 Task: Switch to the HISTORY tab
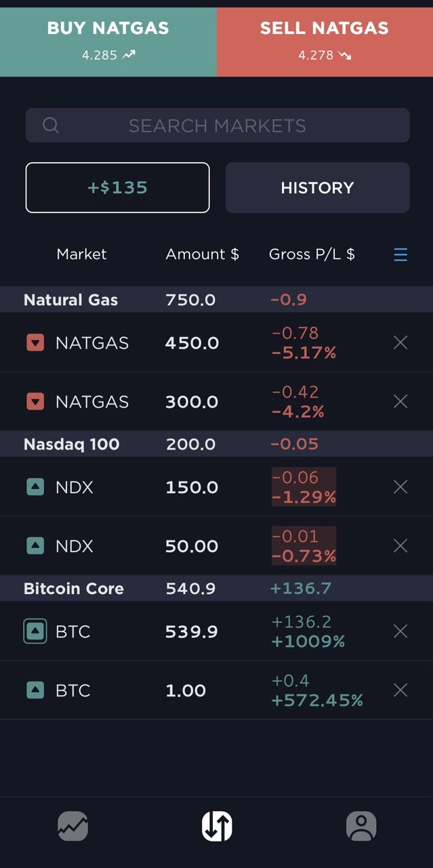point(317,187)
